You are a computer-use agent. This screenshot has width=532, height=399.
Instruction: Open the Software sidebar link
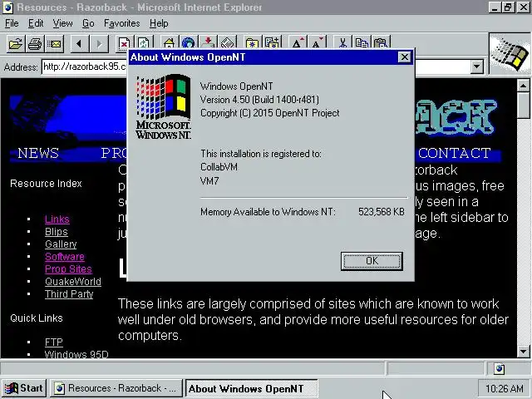[x=65, y=257]
